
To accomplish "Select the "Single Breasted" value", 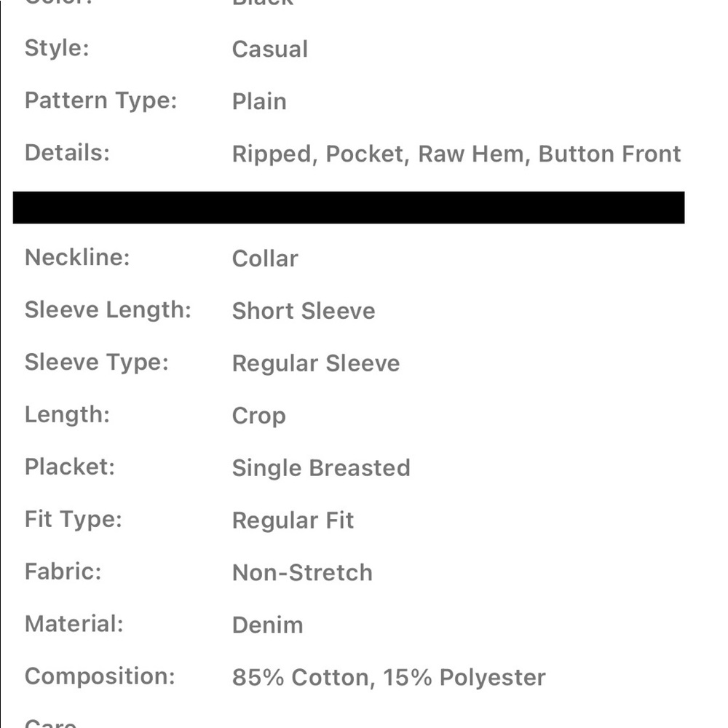I will pyautogui.click(x=321, y=469).
